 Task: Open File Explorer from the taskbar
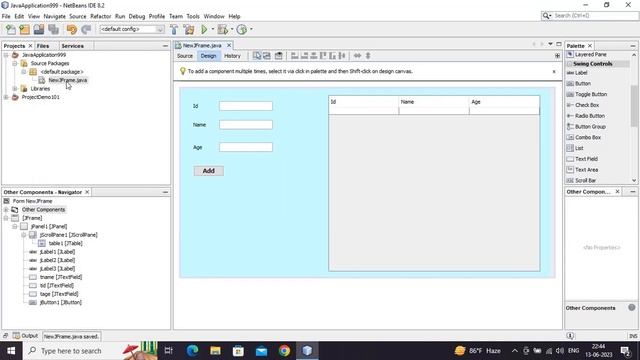coord(216,351)
